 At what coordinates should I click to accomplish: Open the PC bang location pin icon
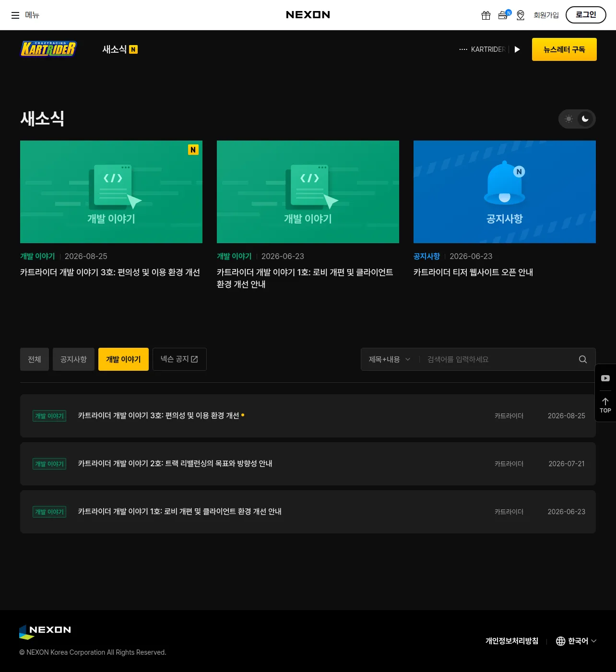coord(521,15)
